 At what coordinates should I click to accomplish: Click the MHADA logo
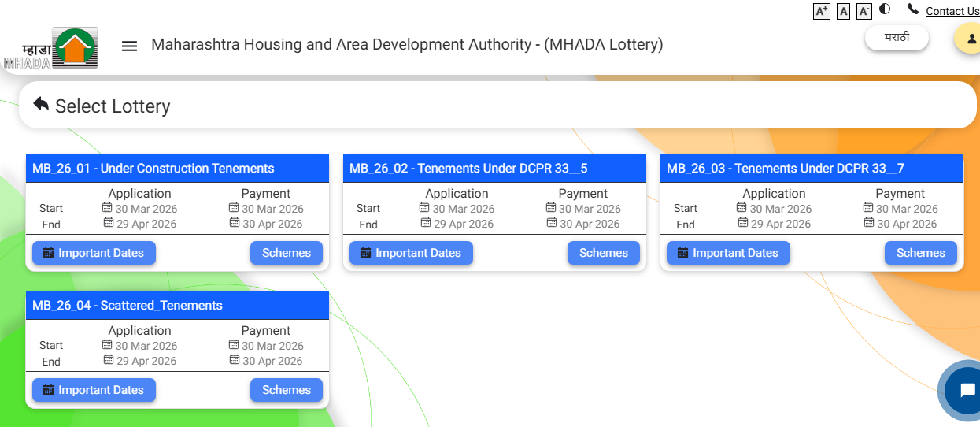51,48
